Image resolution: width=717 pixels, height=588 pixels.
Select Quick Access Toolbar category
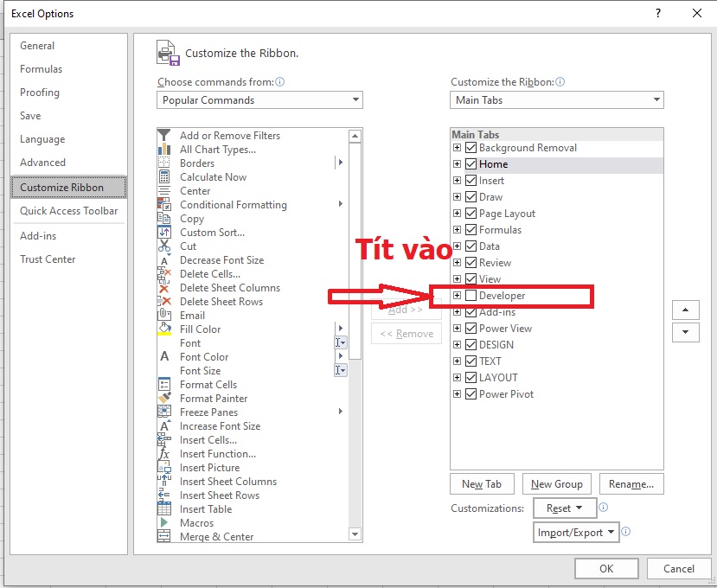68,211
